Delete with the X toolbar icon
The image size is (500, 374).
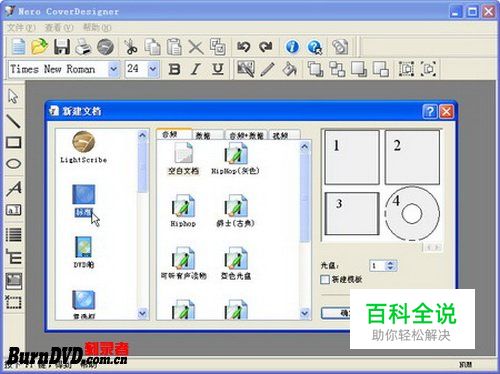196,47
